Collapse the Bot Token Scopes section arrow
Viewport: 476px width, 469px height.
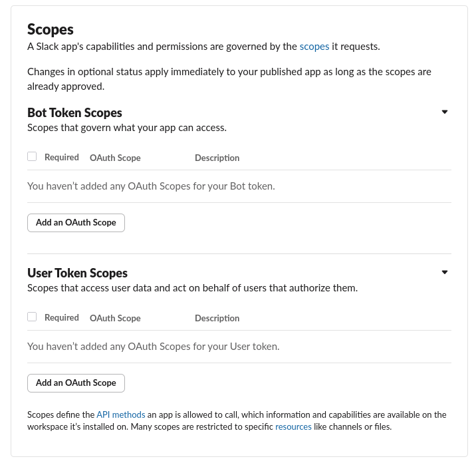(445, 112)
